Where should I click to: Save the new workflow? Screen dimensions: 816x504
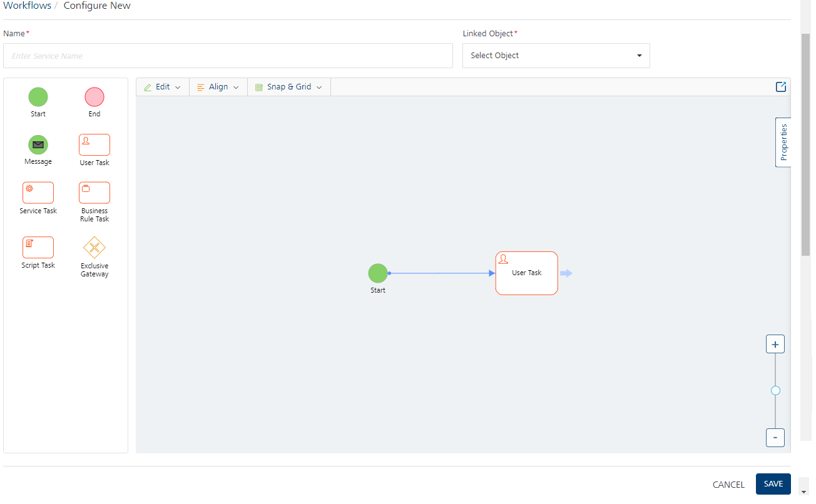pyautogui.click(x=773, y=483)
